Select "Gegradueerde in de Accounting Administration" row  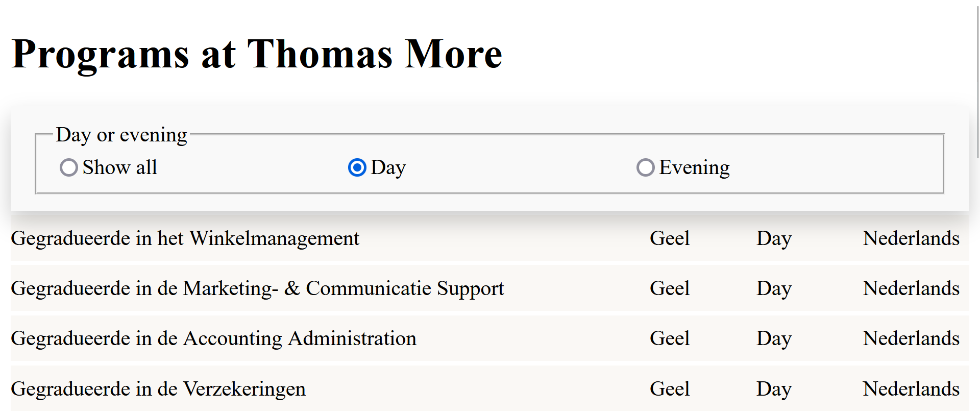click(x=213, y=338)
